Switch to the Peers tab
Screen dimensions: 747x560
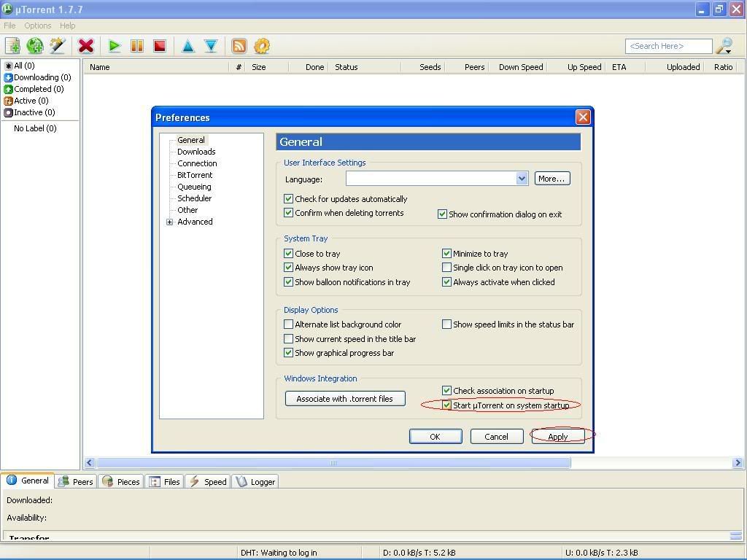click(77, 481)
